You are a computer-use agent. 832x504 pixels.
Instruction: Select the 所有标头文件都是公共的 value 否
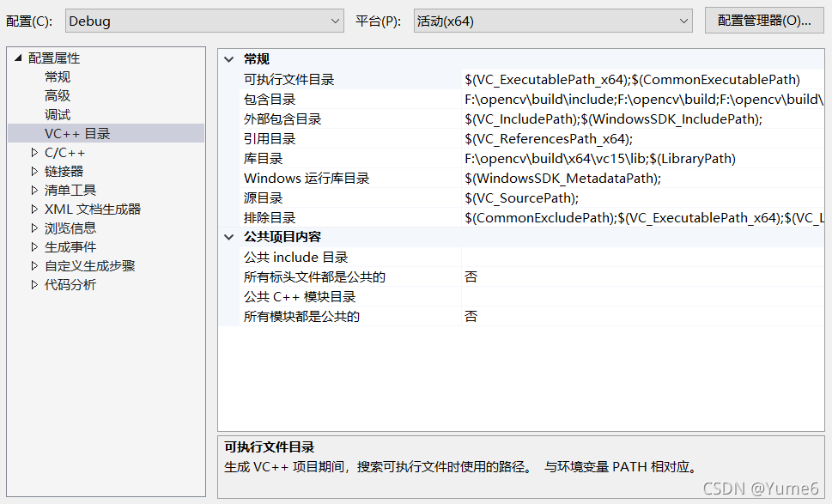(x=471, y=276)
